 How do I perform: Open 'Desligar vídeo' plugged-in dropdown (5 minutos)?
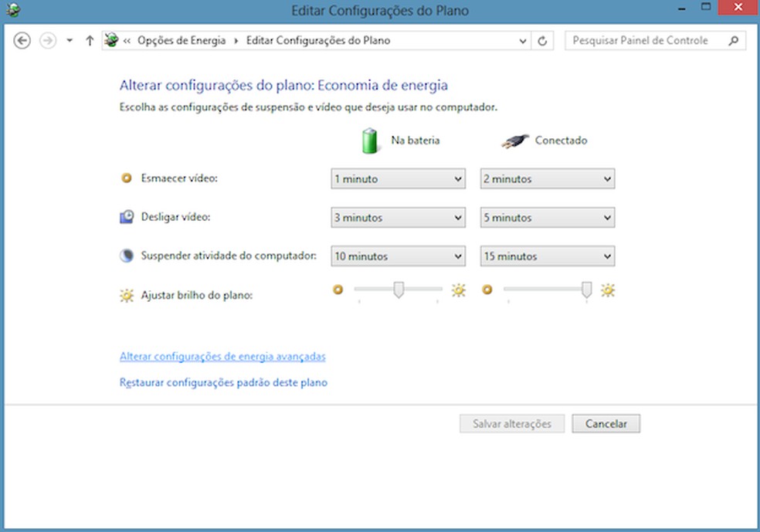coord(548,218)
